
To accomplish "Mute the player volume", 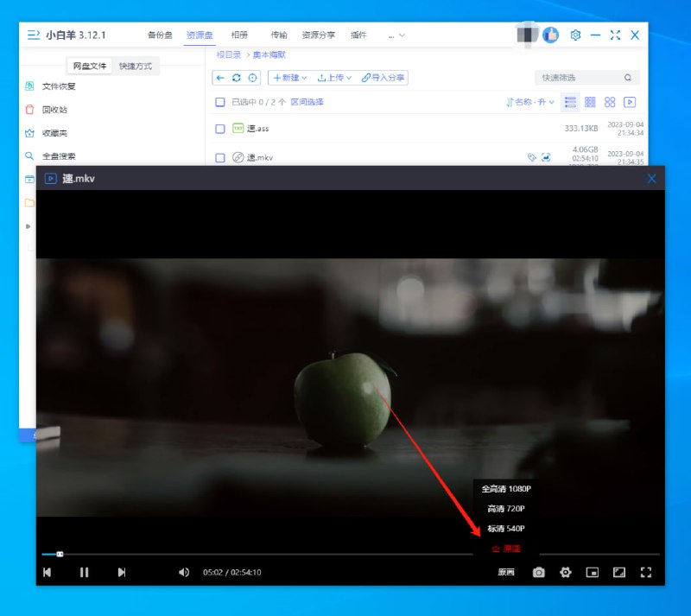I will 183,572.
